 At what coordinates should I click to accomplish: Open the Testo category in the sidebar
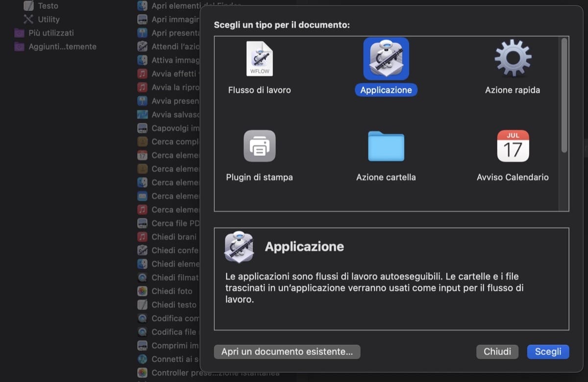[47, 5]
